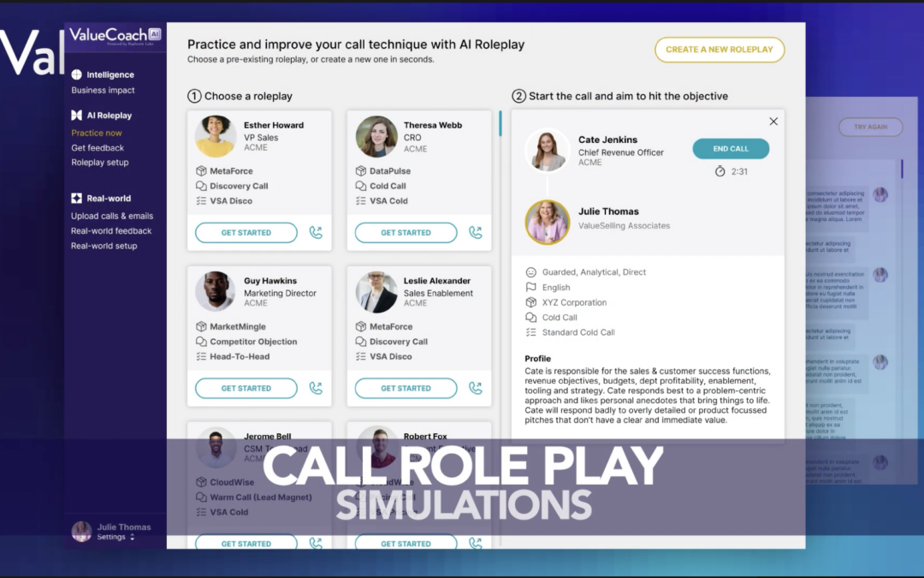The width and height of the screenshot is (924, 578).
Task: Click the Intelligence globe icon in sidebar
Action: (x=77, y=74)
